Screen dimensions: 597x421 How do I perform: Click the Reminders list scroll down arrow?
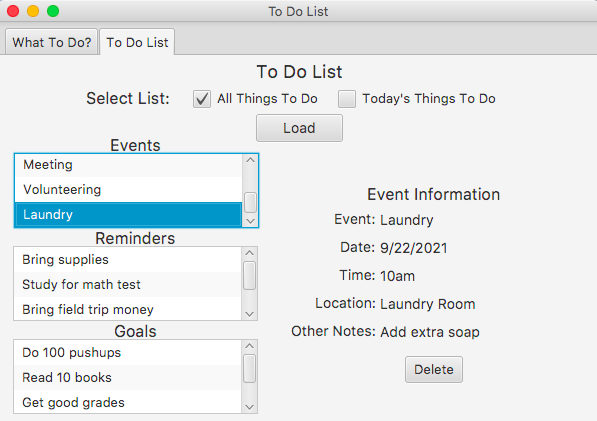coord(249,314)
